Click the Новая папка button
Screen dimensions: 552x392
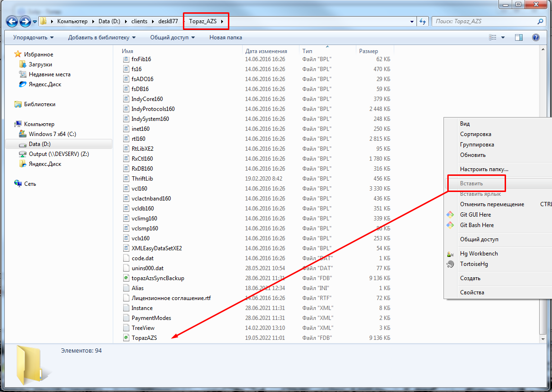tap(226, 37)
